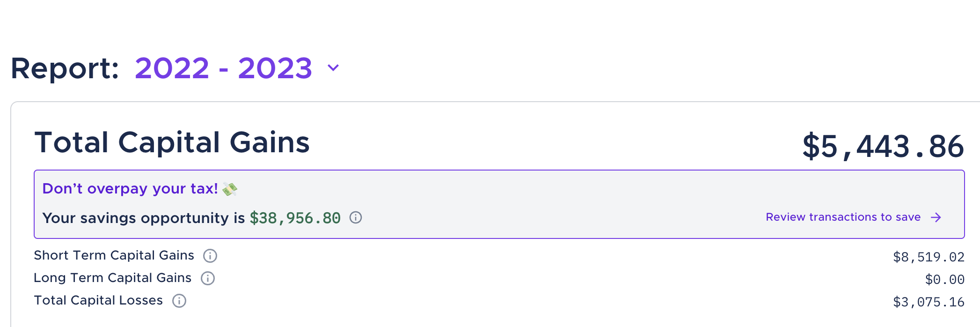Click the Long Term Capital Gains label

(112, 278)
